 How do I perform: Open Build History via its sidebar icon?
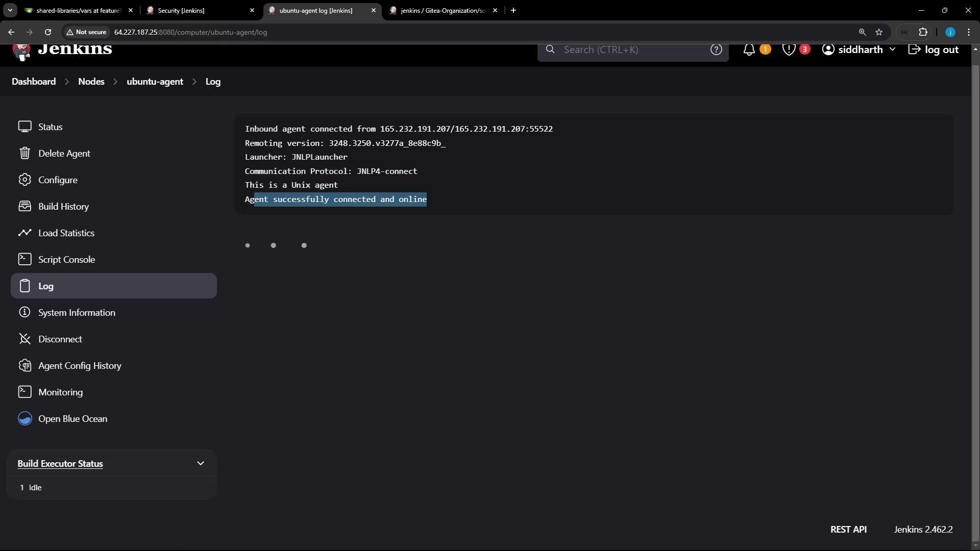click(24, 206)
